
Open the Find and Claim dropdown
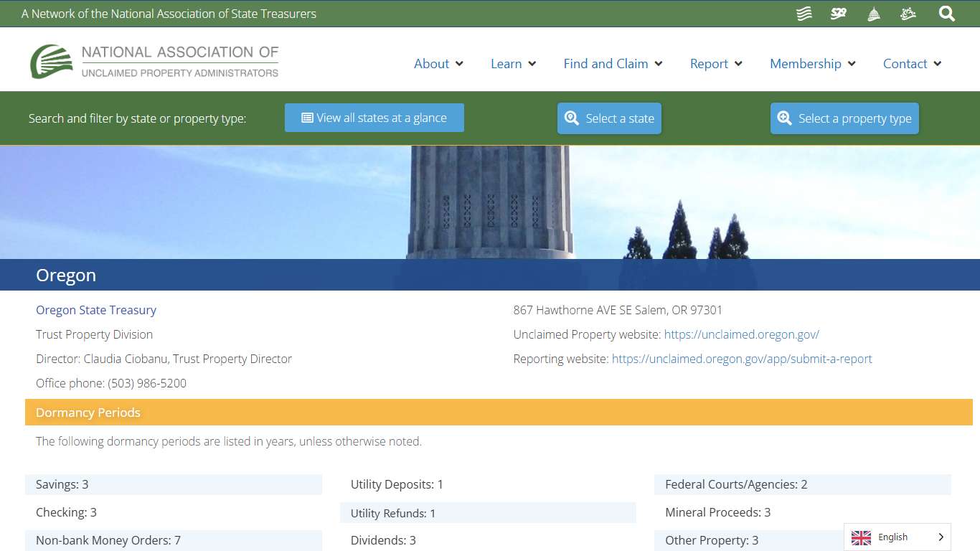[613, 64]
